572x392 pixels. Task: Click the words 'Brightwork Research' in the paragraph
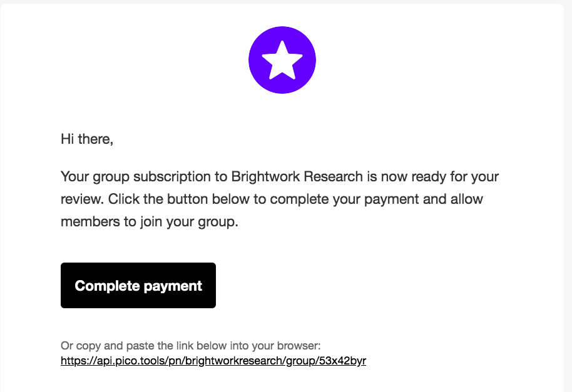pos(297,177)
